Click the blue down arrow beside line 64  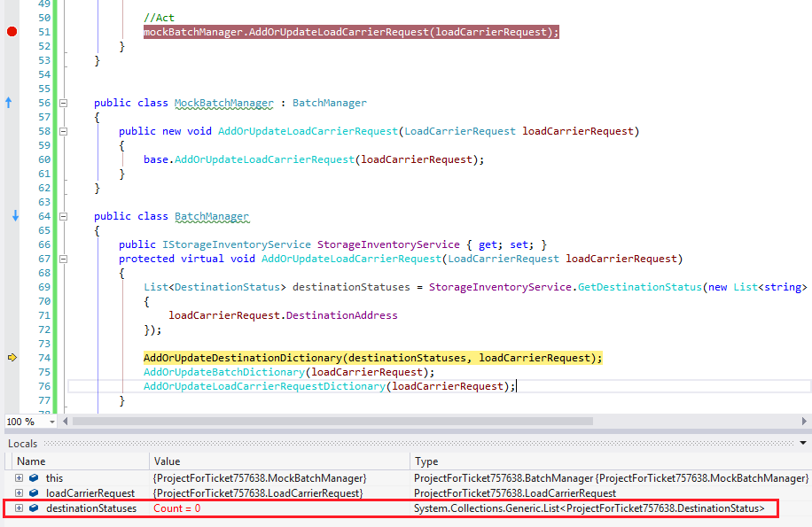pos(15,216)
